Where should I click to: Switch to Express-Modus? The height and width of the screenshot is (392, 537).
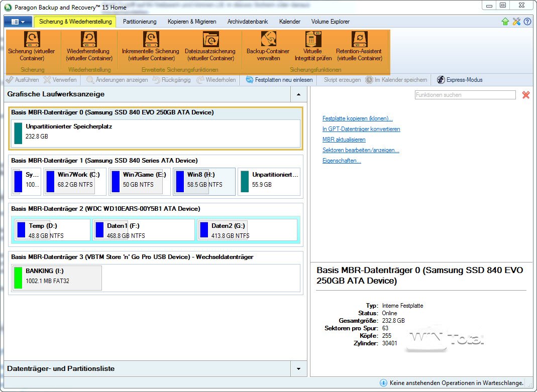click(460, 80)
